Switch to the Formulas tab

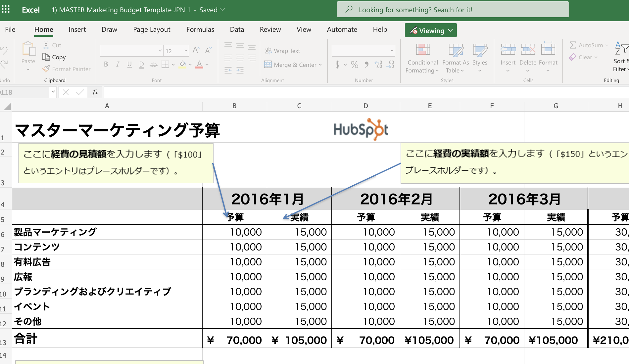tap(200, 29)
